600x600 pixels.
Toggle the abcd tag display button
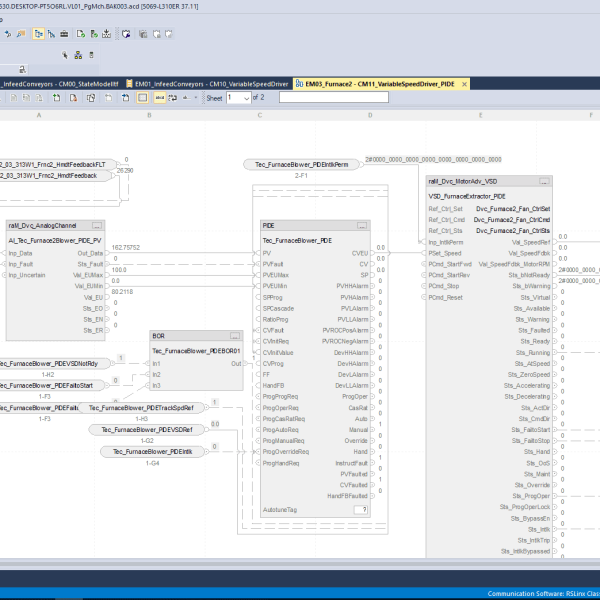point(160,98)
